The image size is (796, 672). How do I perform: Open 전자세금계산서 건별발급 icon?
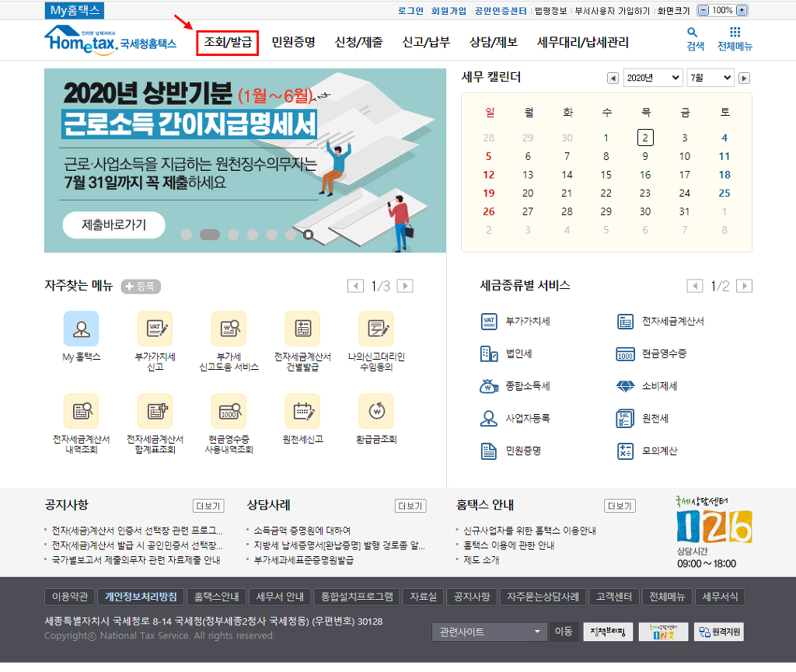[302, 328]
